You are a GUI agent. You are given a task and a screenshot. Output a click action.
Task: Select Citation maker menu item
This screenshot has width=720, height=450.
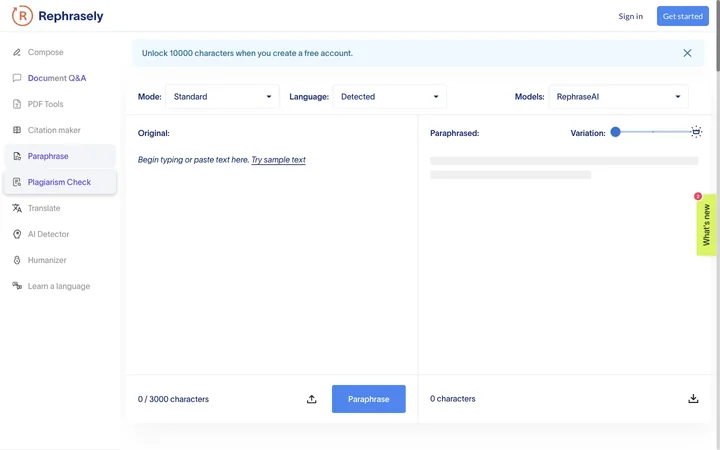(x=60, y=130)
